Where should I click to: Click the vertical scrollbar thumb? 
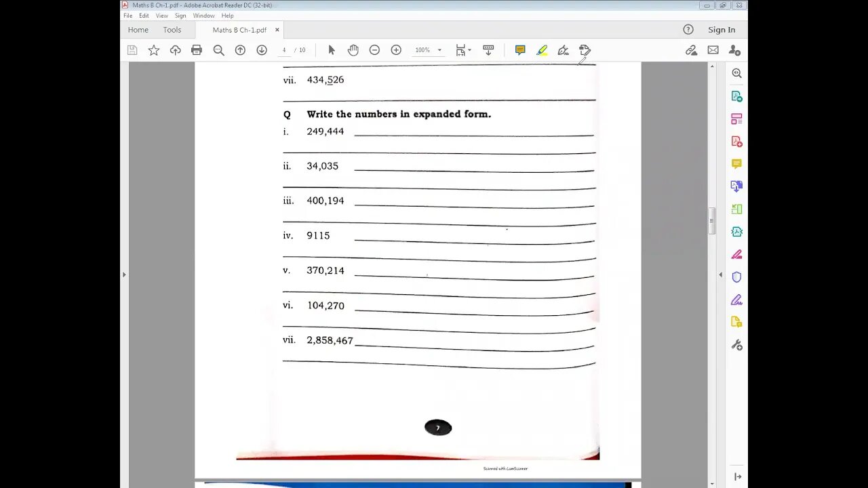point(711,220)
